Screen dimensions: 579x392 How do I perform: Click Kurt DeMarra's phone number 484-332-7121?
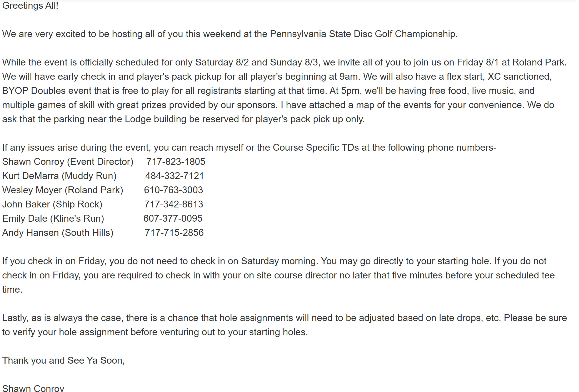pos(174,176)
